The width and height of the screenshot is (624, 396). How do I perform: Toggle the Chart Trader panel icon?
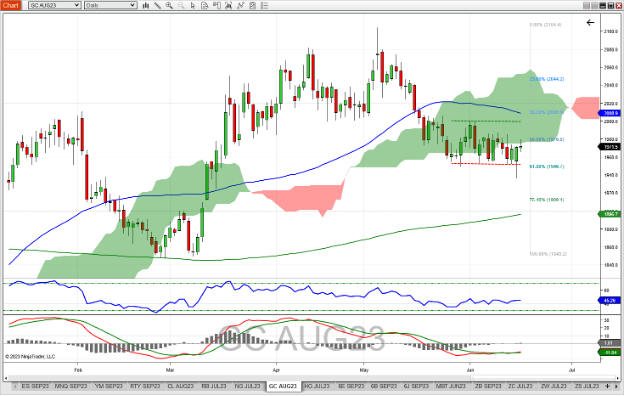coord(216,6)
